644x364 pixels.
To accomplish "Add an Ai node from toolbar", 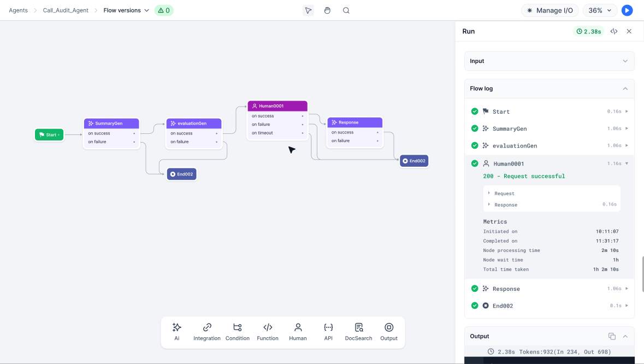I will (177, 332).
